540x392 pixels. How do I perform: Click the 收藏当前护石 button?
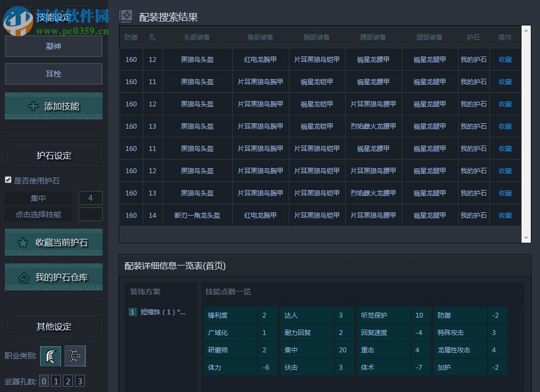pos(53,242)
